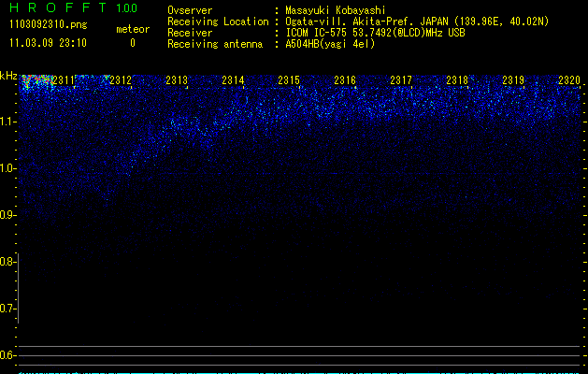Click the 0.9 frequency axis label
Viewport: 588px width, 374px height.
[8, 215]
